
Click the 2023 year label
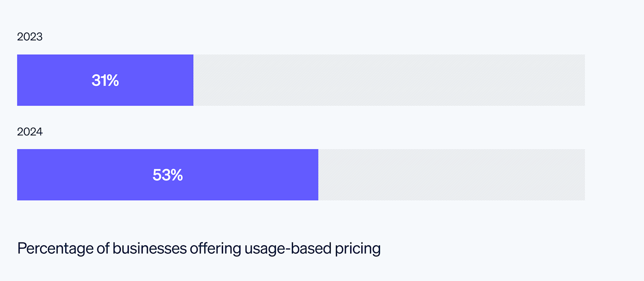coord(30,37)
